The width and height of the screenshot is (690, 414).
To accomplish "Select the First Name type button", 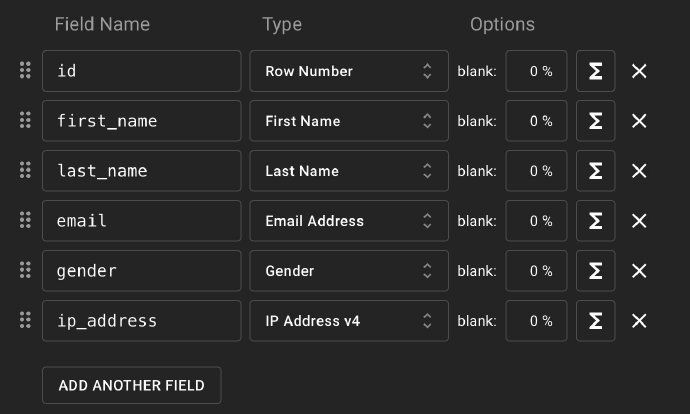I will 349,121.
